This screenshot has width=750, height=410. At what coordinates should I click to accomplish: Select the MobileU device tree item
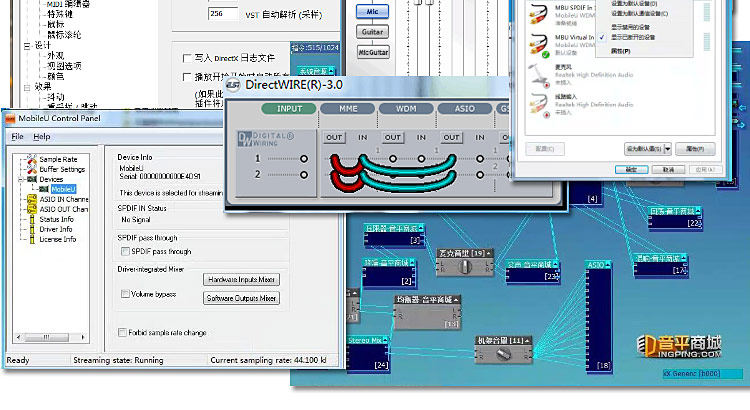pyautogui.click(x=63, y=189)
